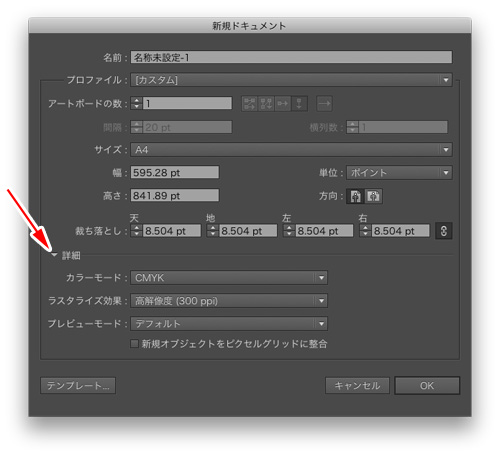The width and height of the screenshot is (500, 456).
Task: Select the grid by row artboard layout icon
Action: [x=249, y=103]
